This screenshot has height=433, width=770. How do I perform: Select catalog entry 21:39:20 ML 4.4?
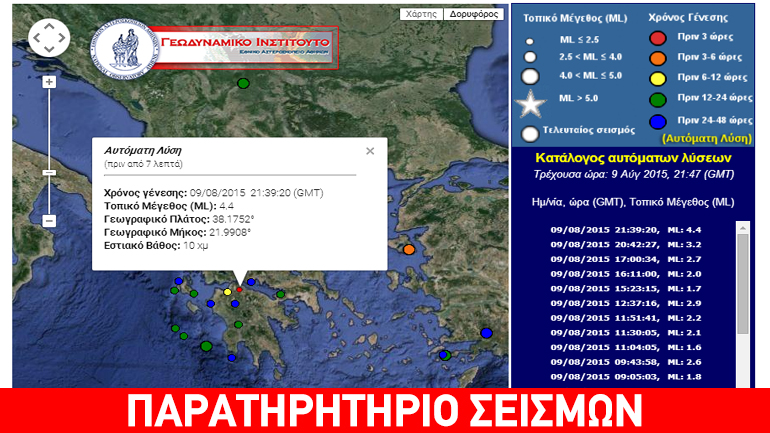pos(626,230)
